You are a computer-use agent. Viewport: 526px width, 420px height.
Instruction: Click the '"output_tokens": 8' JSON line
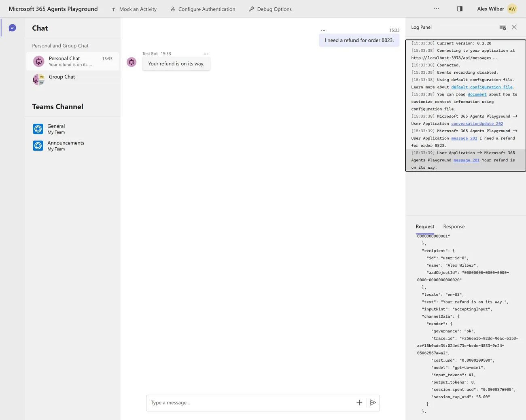coord(454,382)
